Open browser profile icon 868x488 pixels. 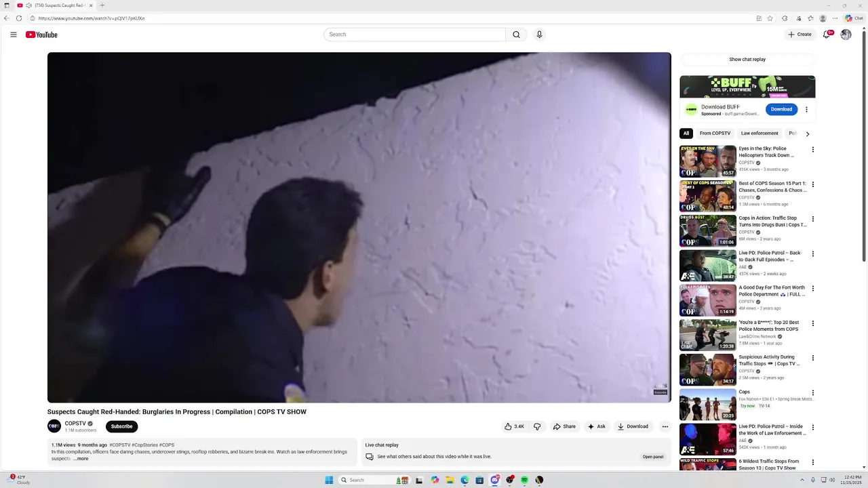(x=823, y=18)
